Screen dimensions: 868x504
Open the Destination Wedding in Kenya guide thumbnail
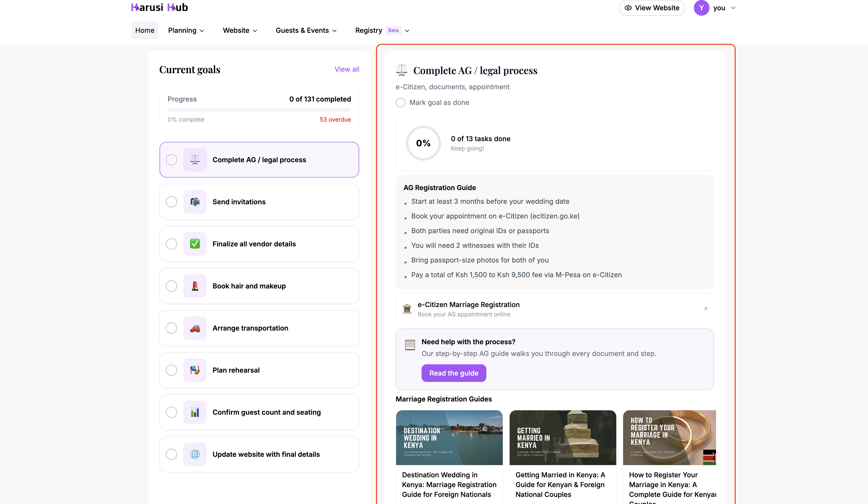(x=449, y=437)
